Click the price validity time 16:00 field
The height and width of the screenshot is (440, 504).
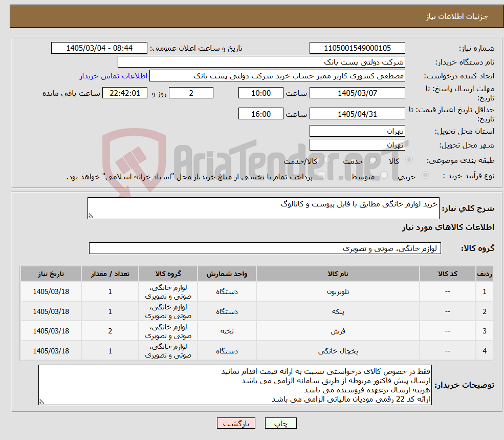coord(260,114)
